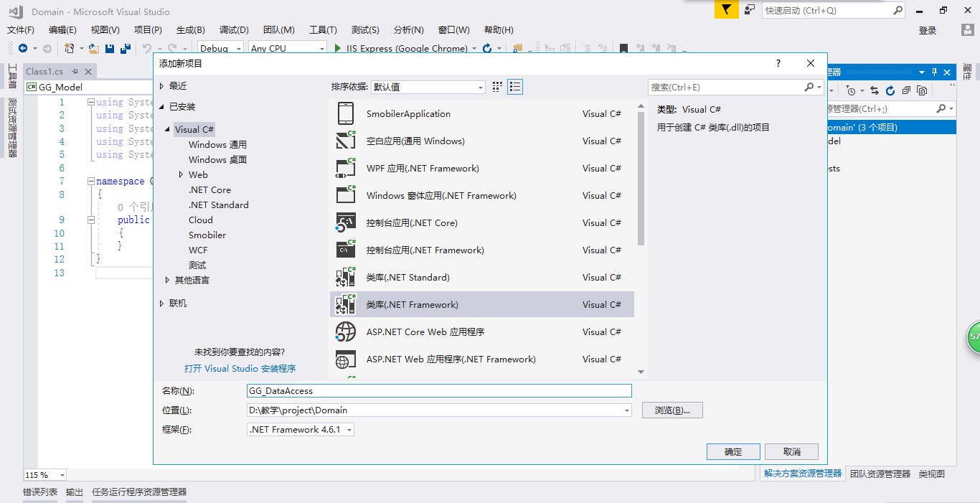The height and width of the screenshot is (503, 980).
Task: Open the 位置 path dropdown arrow
Action: 627,410
